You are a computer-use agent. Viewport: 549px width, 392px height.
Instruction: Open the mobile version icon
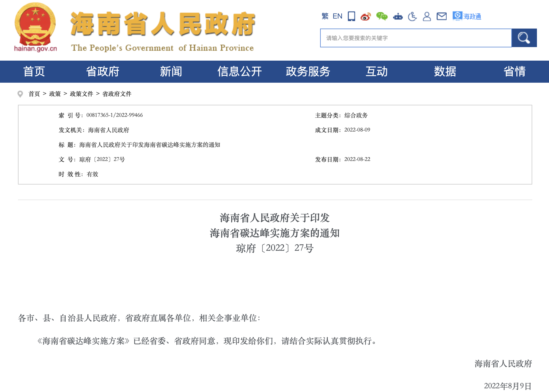[351, 16]
